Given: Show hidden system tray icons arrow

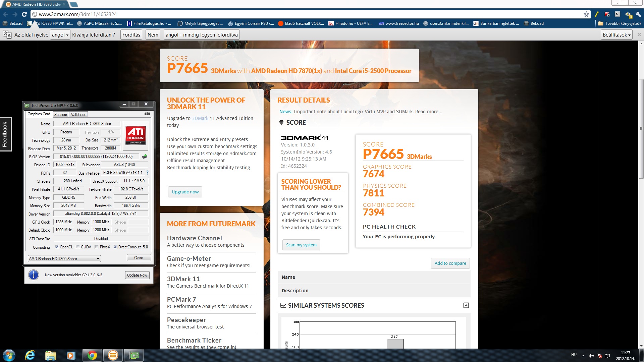Looking at the screenshot, I should point(583,356).
